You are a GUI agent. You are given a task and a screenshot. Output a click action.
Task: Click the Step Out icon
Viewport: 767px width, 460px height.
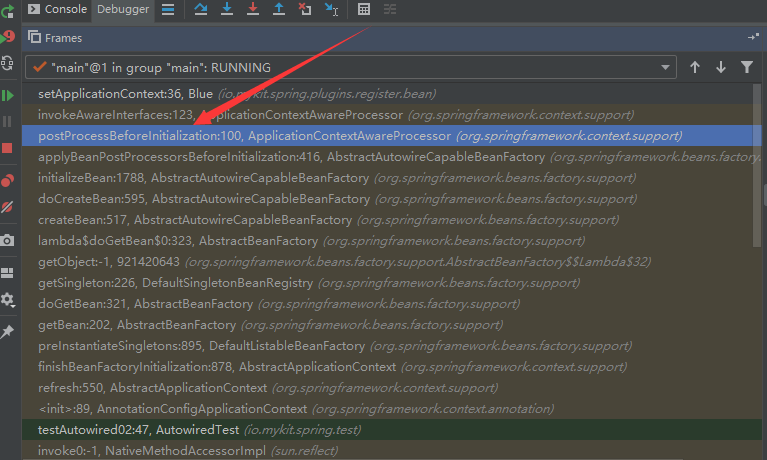[278, 9]
